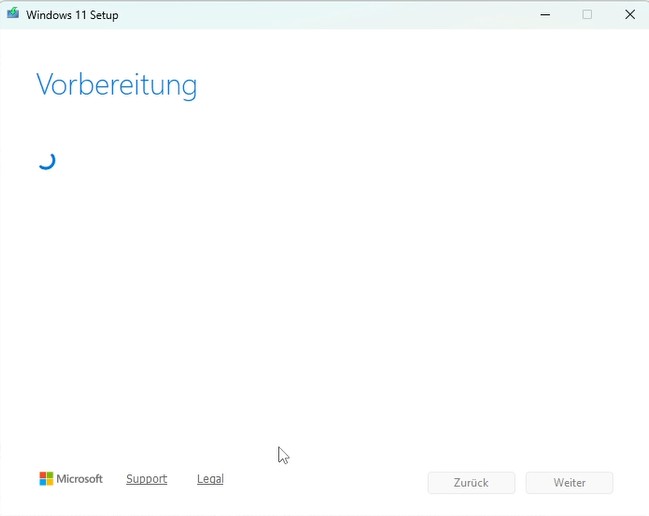The width and height of the screenshot is (649, 516).
Task: Click the loading spinner indicator
Action: click(x=47, y=161)
